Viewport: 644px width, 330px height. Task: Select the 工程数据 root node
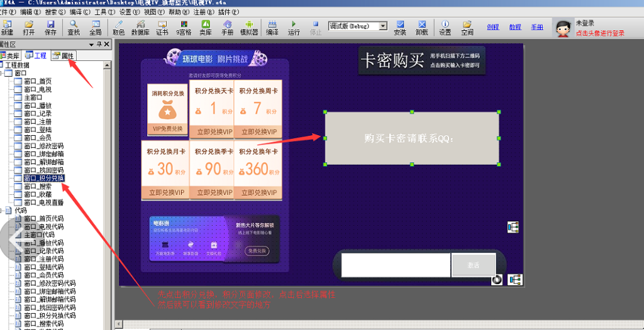pos(17,65)
